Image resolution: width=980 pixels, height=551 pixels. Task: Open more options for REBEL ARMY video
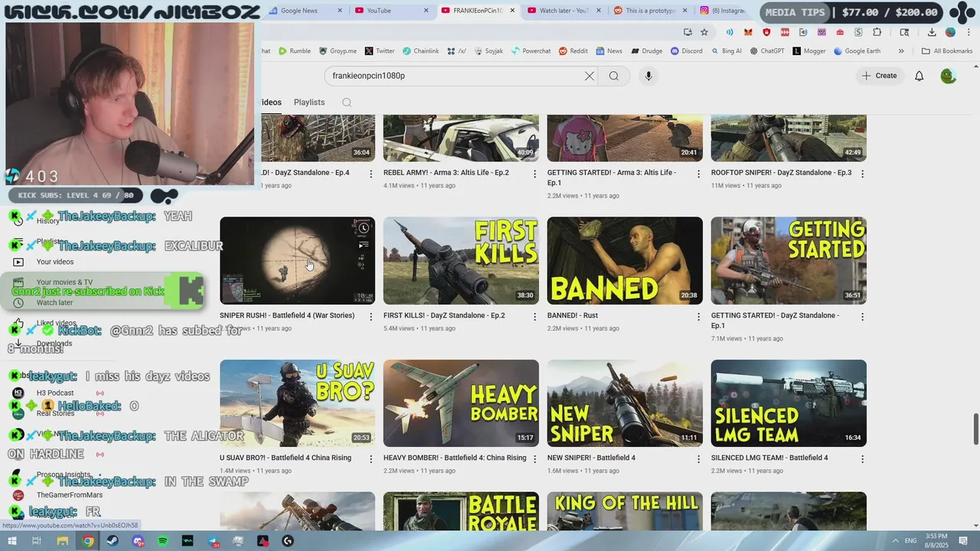(x=535, y=174)
